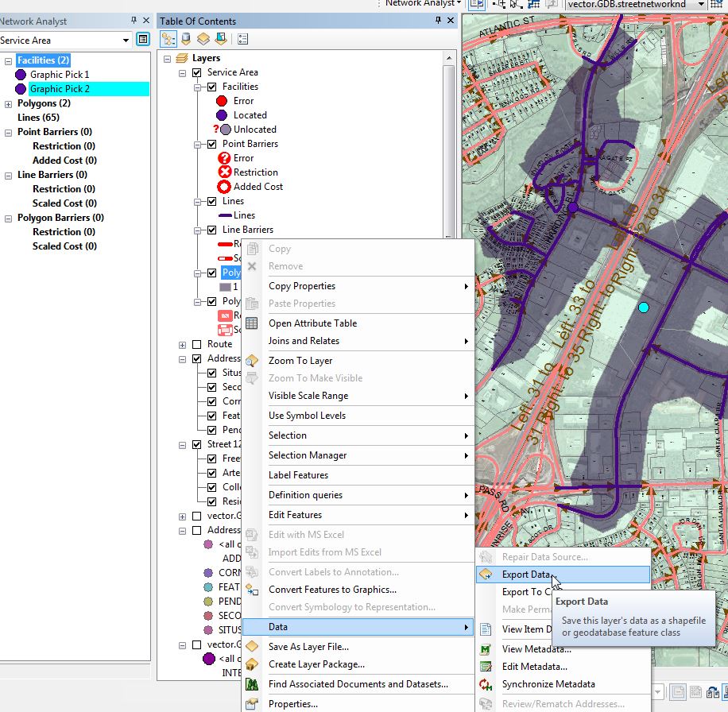Open the Service Area dropdown

tap(126, 40)
